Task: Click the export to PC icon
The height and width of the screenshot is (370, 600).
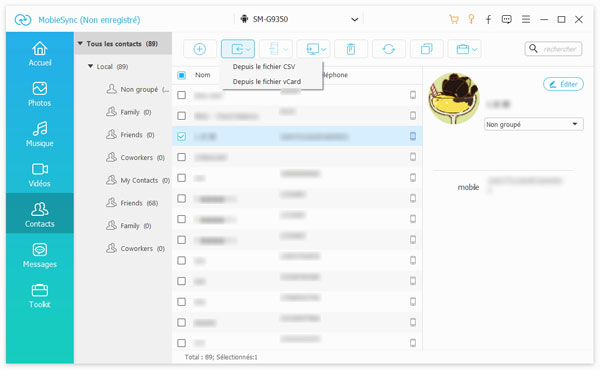Action: (x=313, y=49)
